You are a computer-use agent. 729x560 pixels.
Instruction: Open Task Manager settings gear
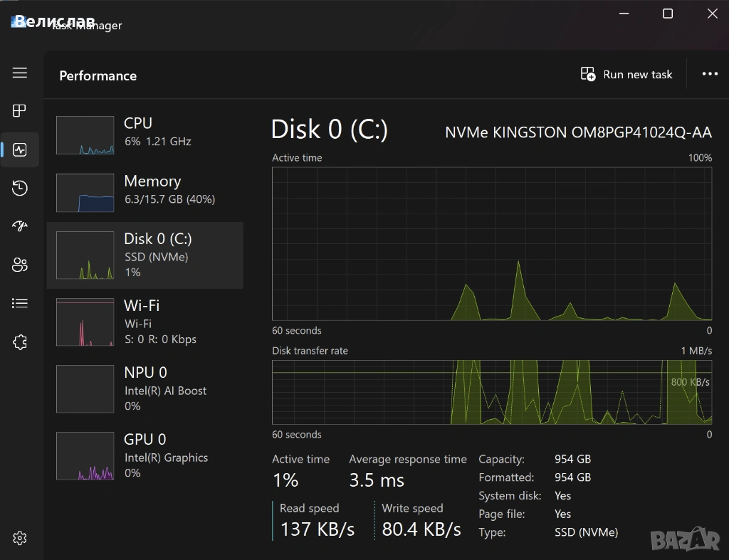(x=20, y=538)
